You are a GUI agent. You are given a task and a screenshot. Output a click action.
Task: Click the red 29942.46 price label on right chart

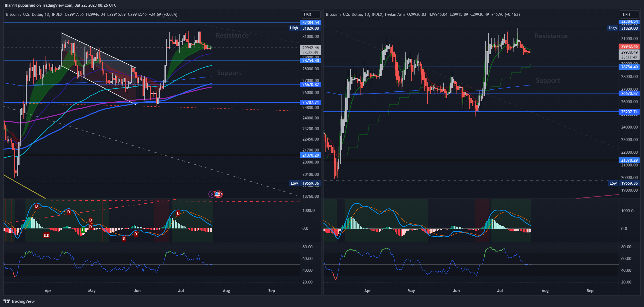[629, 46]
